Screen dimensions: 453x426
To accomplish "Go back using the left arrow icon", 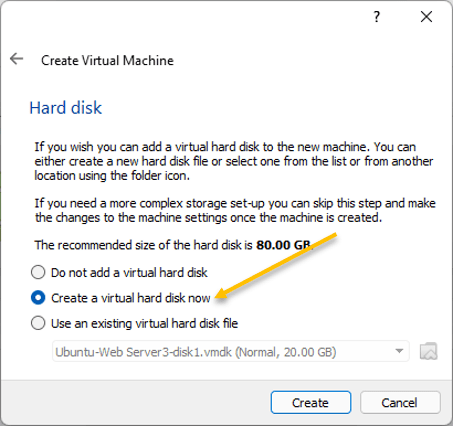I will pos(16,59).
